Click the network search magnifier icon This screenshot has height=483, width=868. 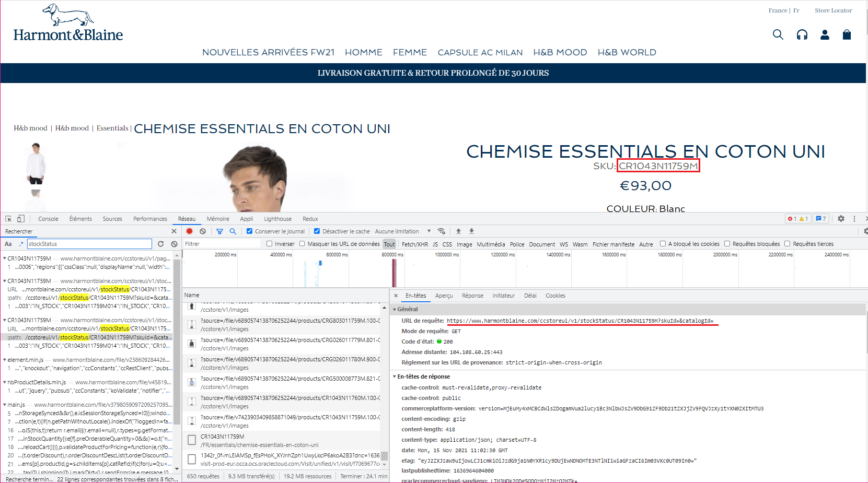(233, 231)
